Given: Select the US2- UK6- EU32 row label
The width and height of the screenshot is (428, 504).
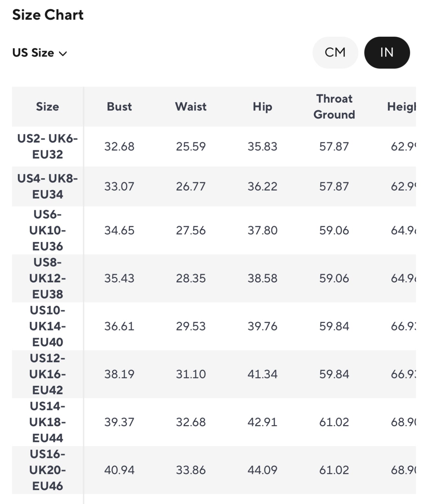Looking at the screenshot, I should (x=47, y=146).
